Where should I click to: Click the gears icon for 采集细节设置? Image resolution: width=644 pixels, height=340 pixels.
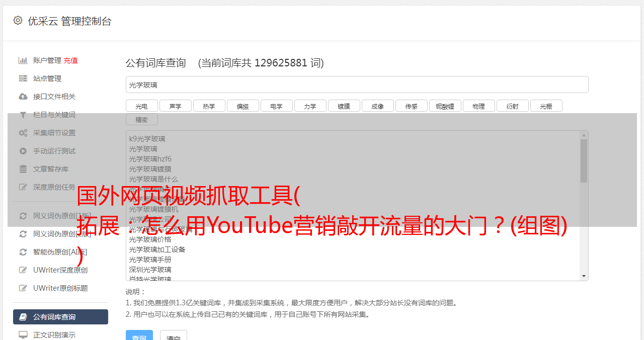23,133
